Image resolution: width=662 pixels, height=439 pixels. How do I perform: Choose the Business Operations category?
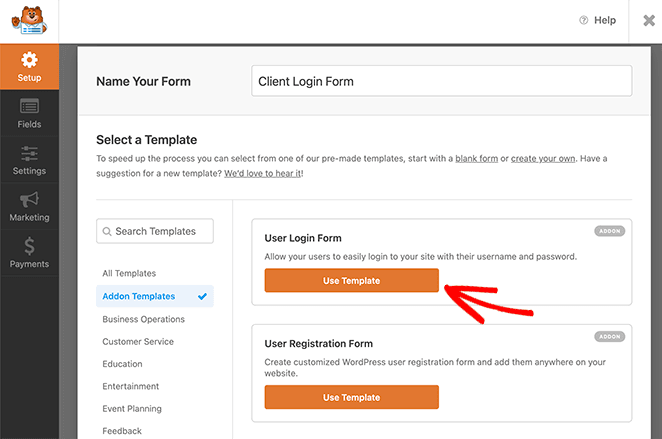point(143,319)
